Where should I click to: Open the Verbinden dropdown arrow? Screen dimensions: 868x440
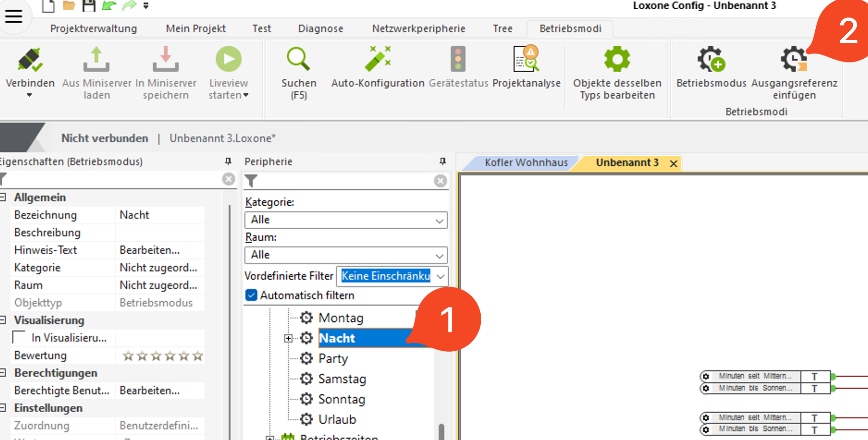tap(29, 95)
